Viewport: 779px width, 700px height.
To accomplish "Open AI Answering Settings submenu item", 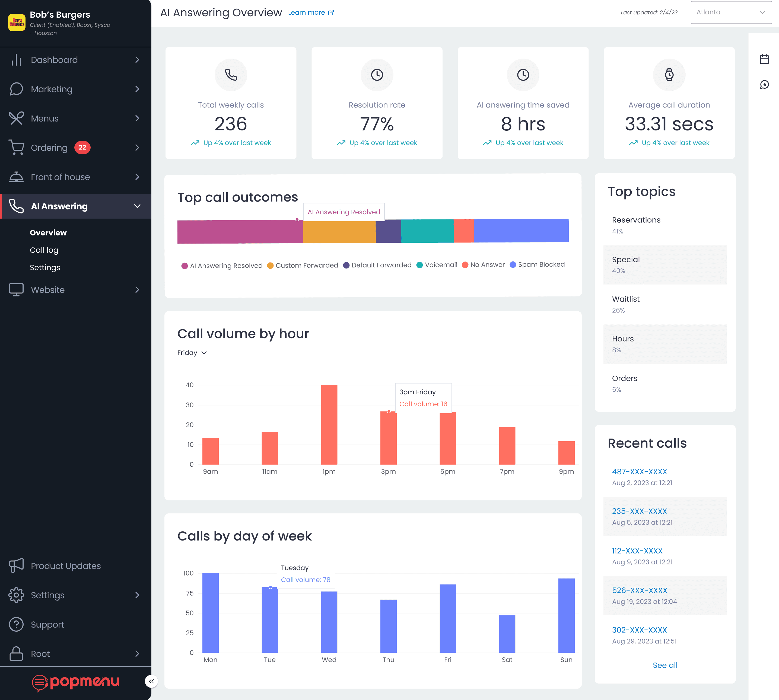I will coord(44,267).
